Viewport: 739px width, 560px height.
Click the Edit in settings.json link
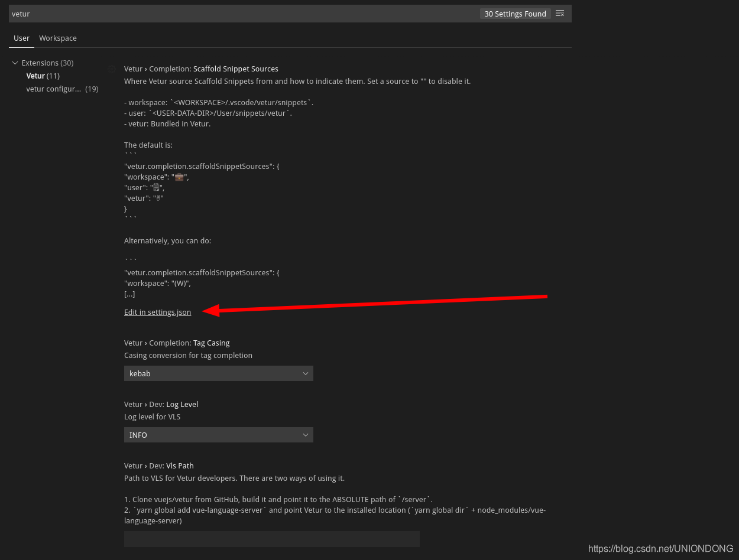(x=157, y=312)
